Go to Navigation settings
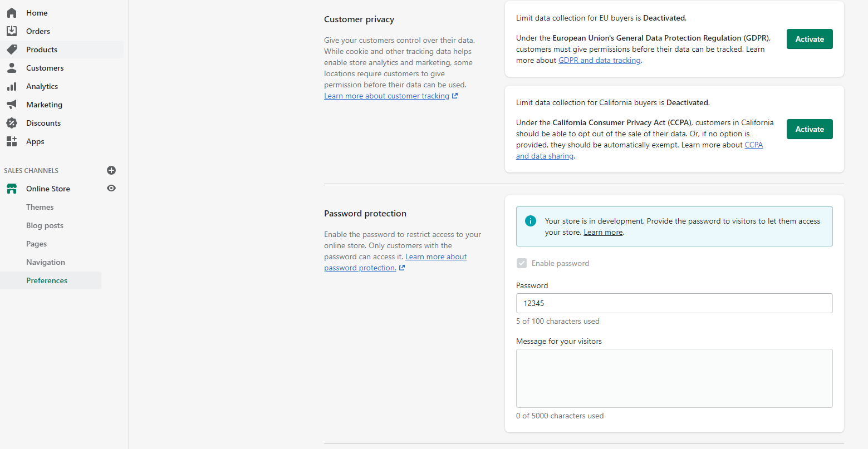 point(45,261)
